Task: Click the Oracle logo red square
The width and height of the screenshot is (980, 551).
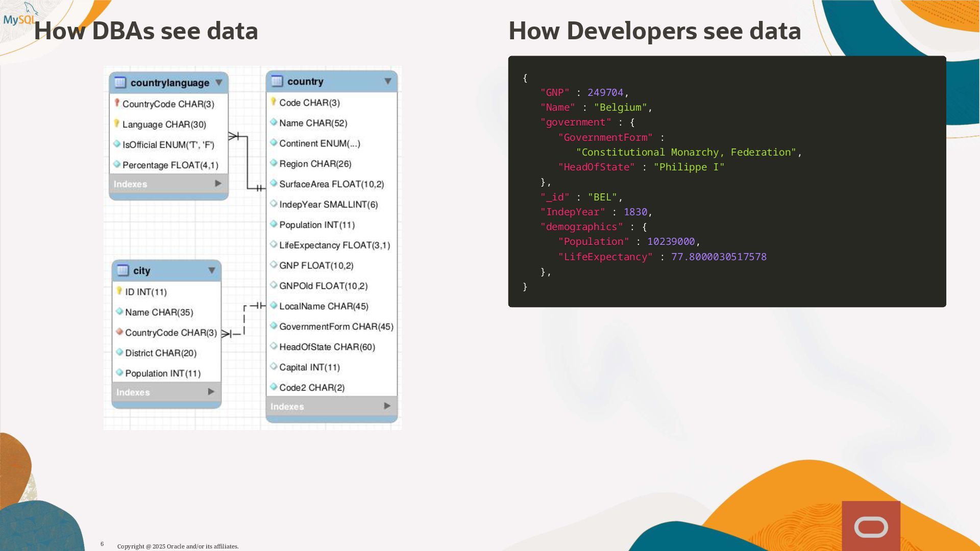Action: click(x=871, y=526)
